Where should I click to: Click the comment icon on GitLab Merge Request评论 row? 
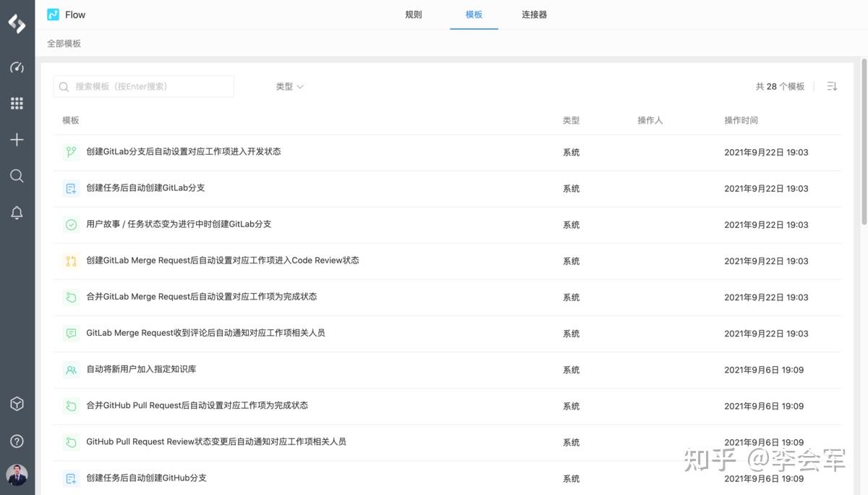click(70, 333)
